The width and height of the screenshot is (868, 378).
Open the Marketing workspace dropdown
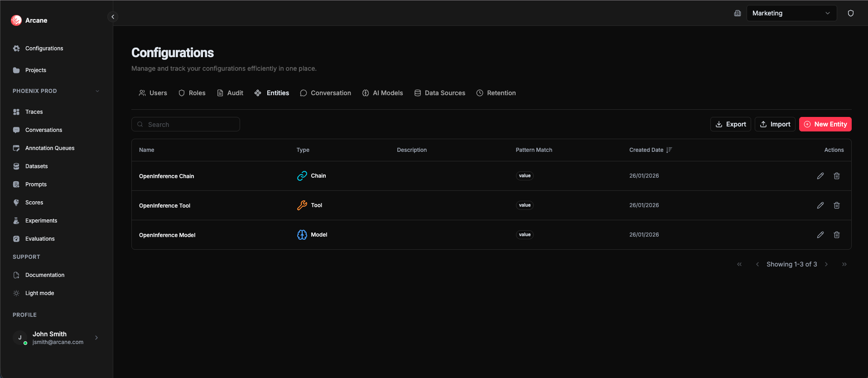click(x=791, y=13)
